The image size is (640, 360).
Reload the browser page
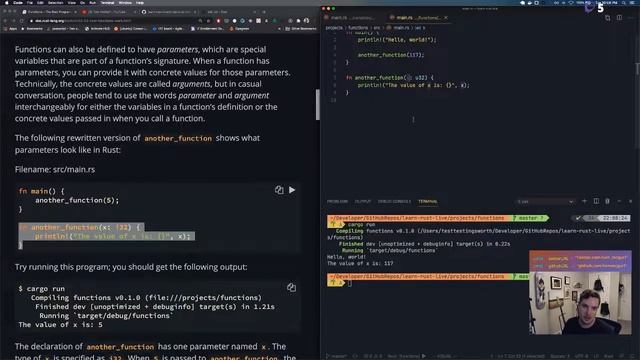click(x=21, y=20)
